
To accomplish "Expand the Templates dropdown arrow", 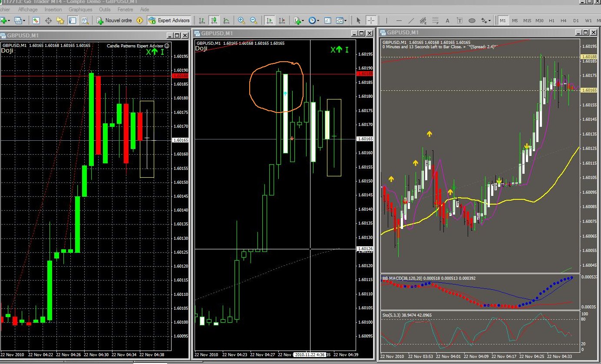I will pos(346,21).
